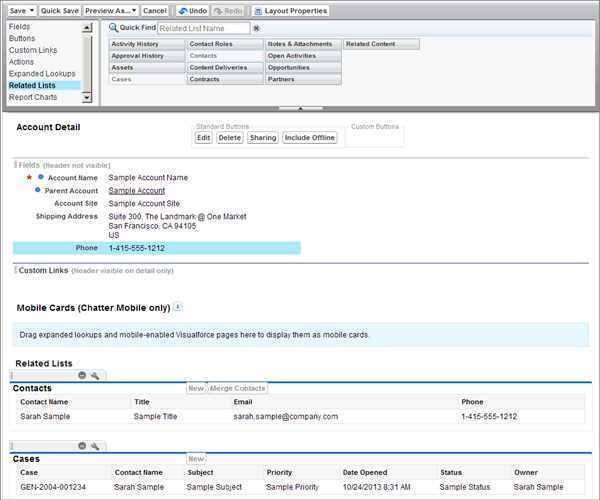The width and height of the screenshot is (600, 500).
Task: Open the Save dropdown menu
Action: (20, 10)
